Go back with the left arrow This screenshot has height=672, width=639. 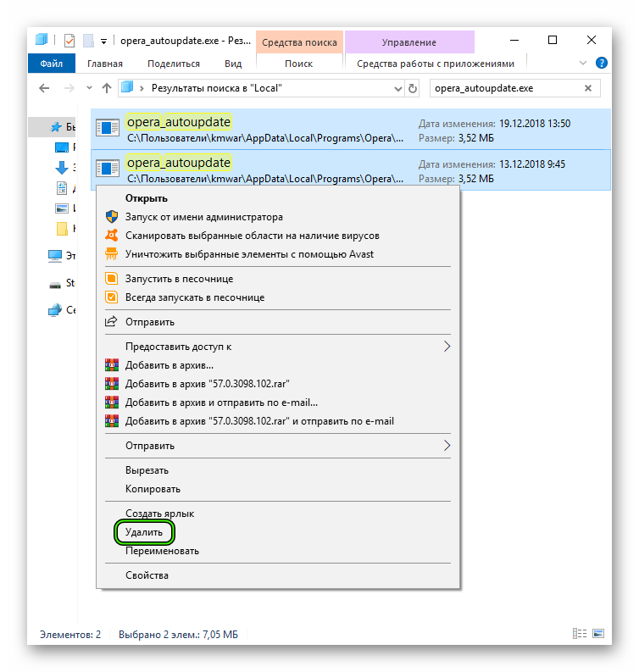[x=44, y=88]
